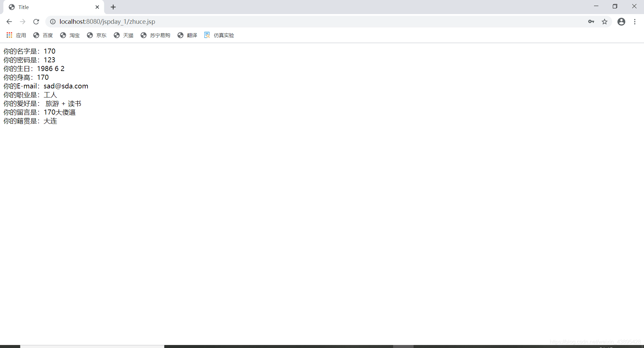
Task: Close the Title tab
Action: point(97,7)
